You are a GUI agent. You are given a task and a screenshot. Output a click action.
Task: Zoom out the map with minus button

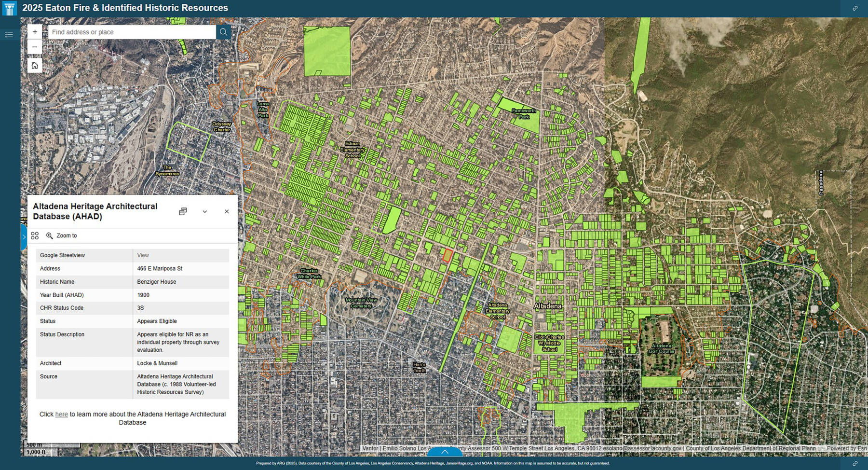point(35,47)
